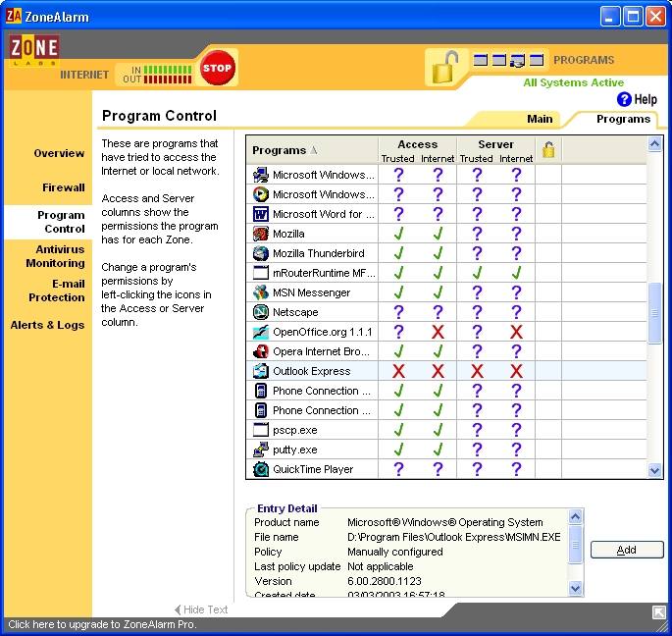Switch to the Main tab
Image resolution: width=672 pixels, height=636 pixels.
pos(540,119)
